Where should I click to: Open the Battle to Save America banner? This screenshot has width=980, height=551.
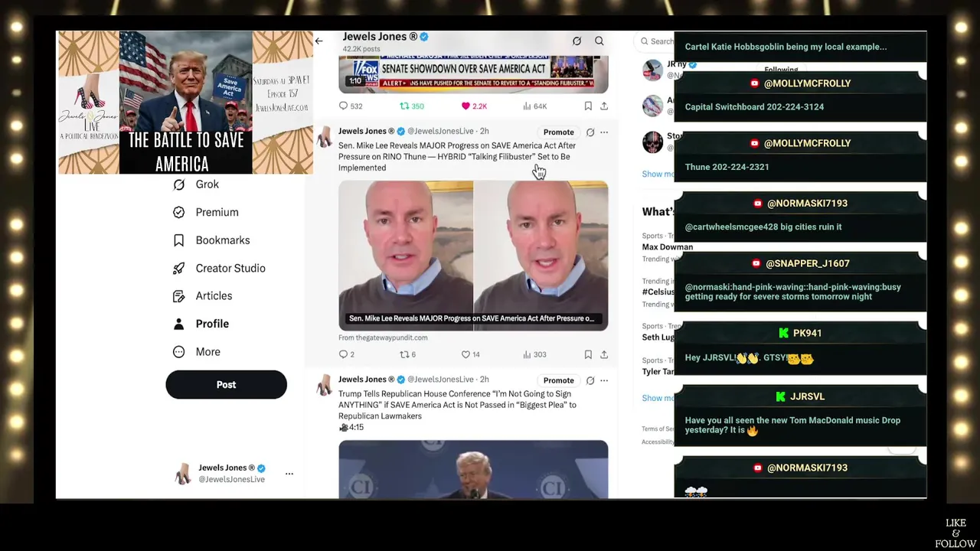(x=185, y=103)
